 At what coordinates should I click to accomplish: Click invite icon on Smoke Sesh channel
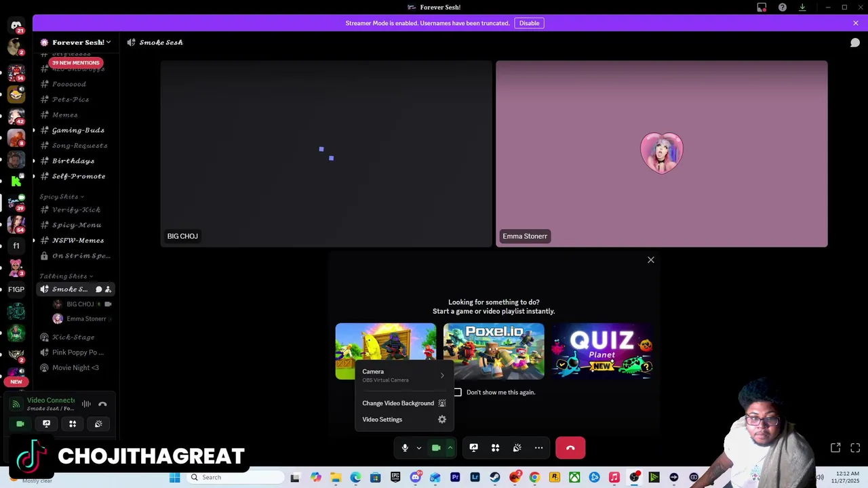[x=108, y=289]
